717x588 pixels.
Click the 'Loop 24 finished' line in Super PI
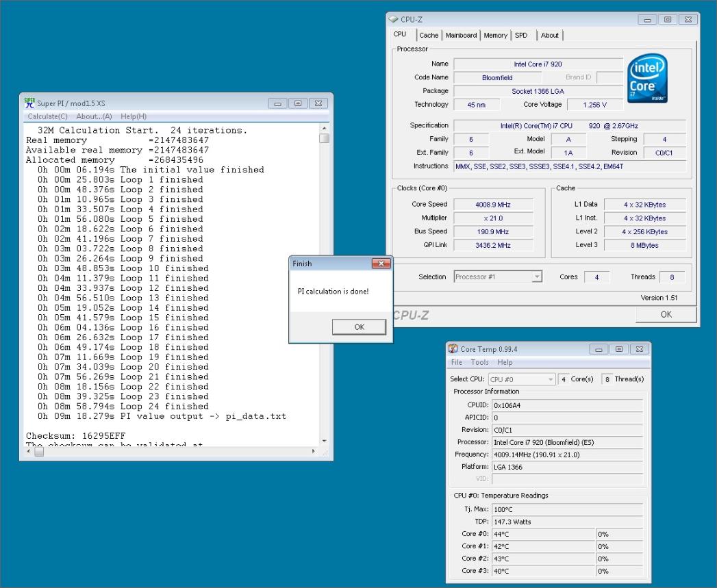pyautogui.click(x=123, y=406)
